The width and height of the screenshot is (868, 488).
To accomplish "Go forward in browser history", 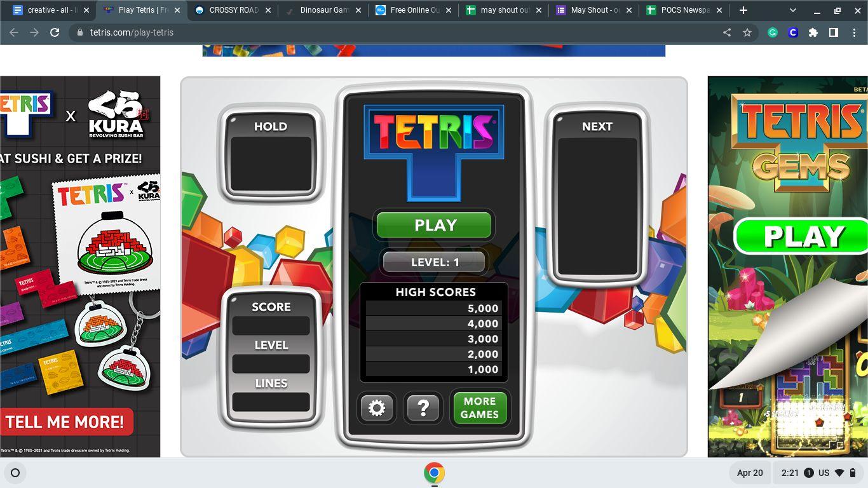I will pyautogui.click(x=34, y=32).
